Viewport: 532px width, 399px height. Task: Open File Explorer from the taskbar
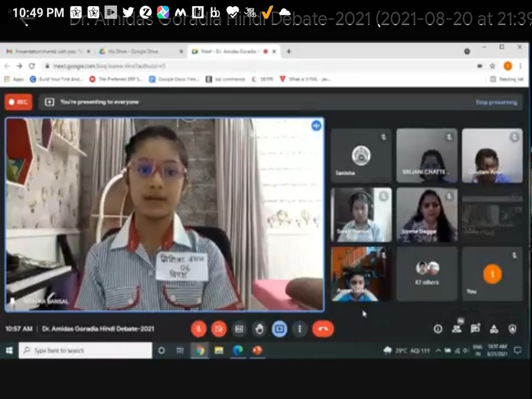[x=219, y=350]
